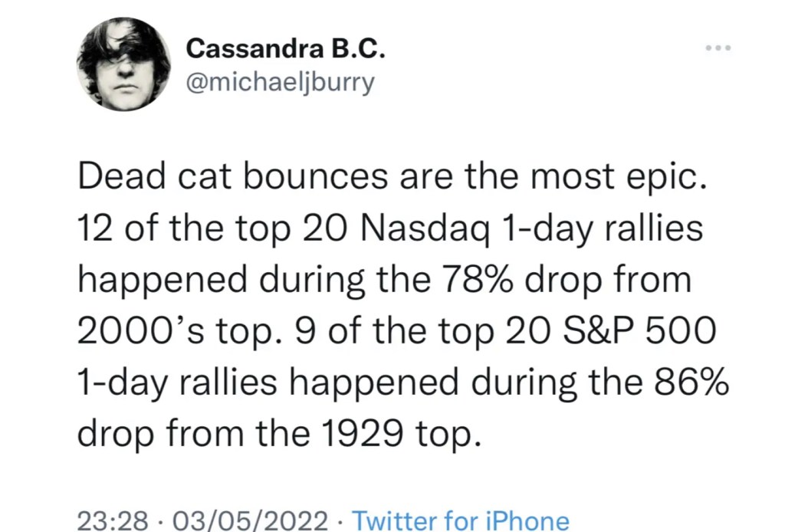Viewport: 785px width, 532px height.
Task: Open the three-dot more options menu
Action: [x=719, y=48]
